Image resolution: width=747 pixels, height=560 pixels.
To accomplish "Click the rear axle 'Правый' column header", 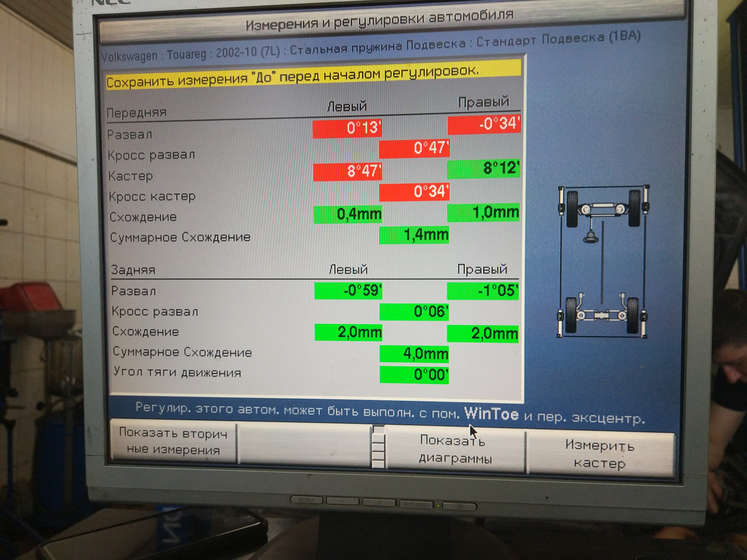I will point(482,269).
